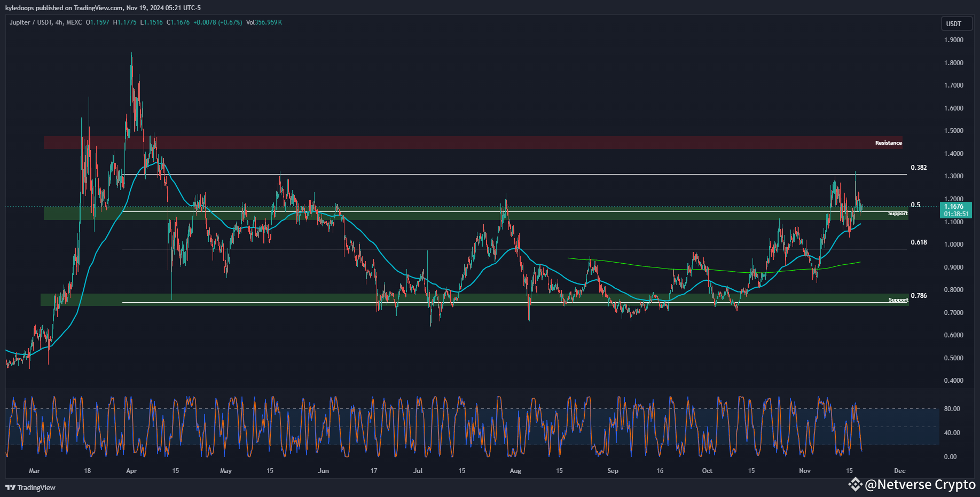Select the Jupiter / USDT symbol name
The image size is (980, 497).
(29, 22)
